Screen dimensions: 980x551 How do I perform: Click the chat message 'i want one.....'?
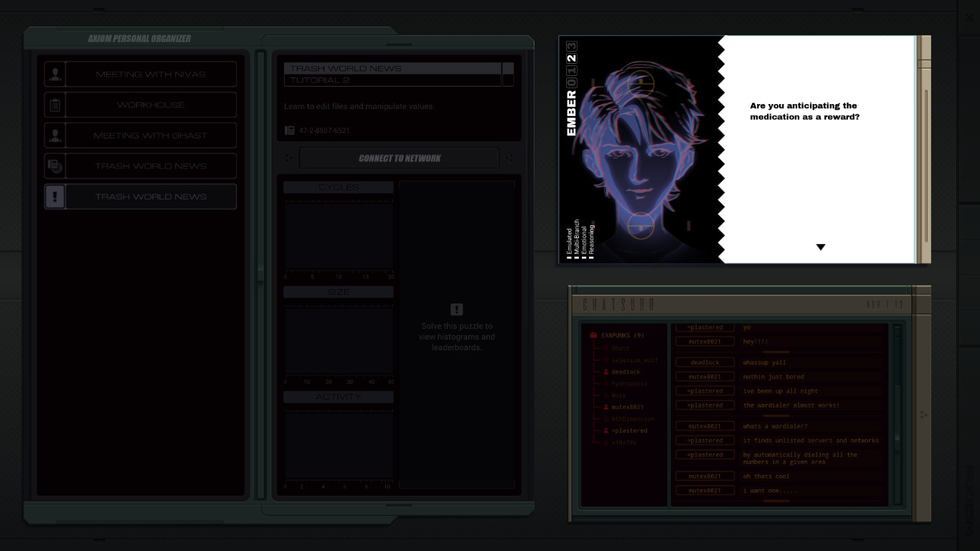point(769,490)
